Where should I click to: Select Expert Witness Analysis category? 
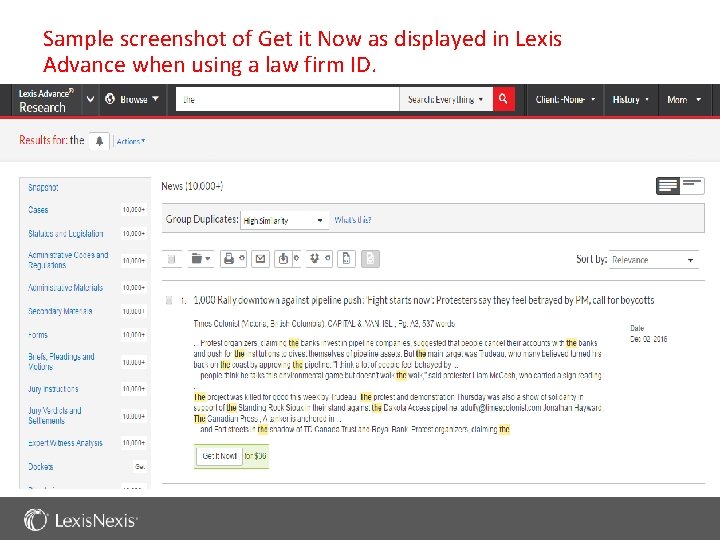(65, 443)
